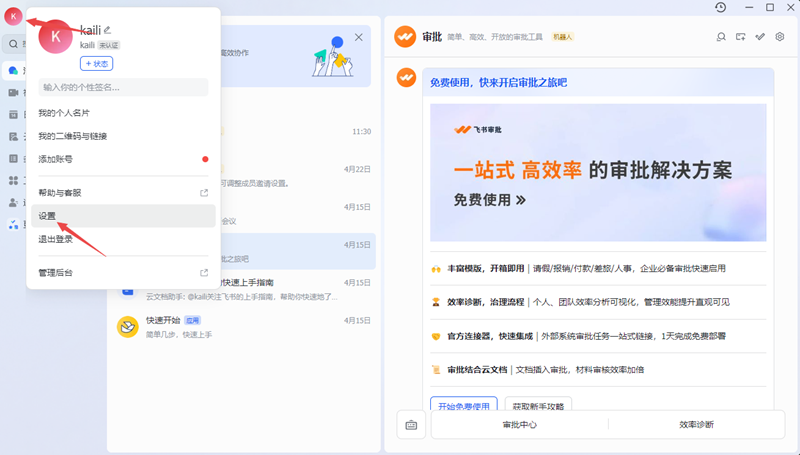Open 帮助与客服 menu entry
This screenshot has width=800, height=455.
123,193
